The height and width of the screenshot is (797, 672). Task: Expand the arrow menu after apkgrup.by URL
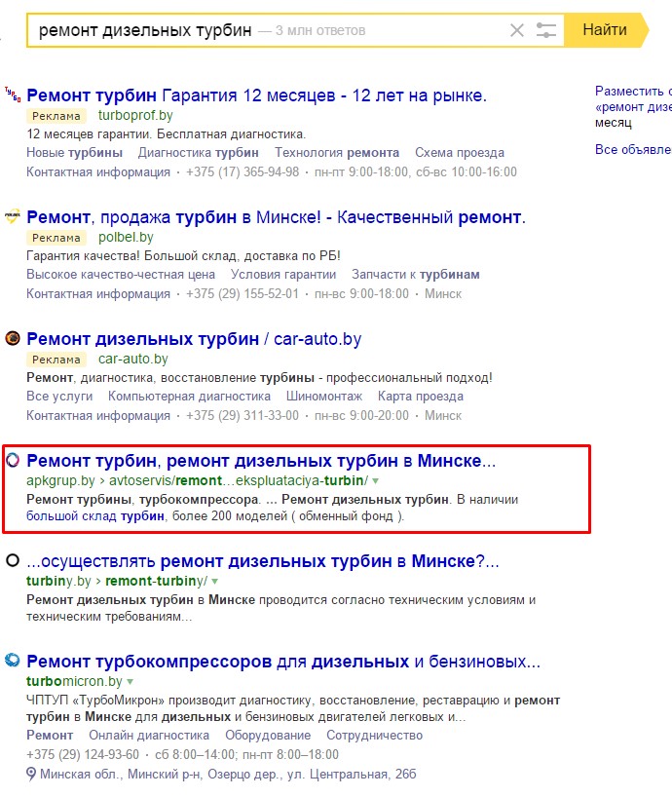coord(376,481)
